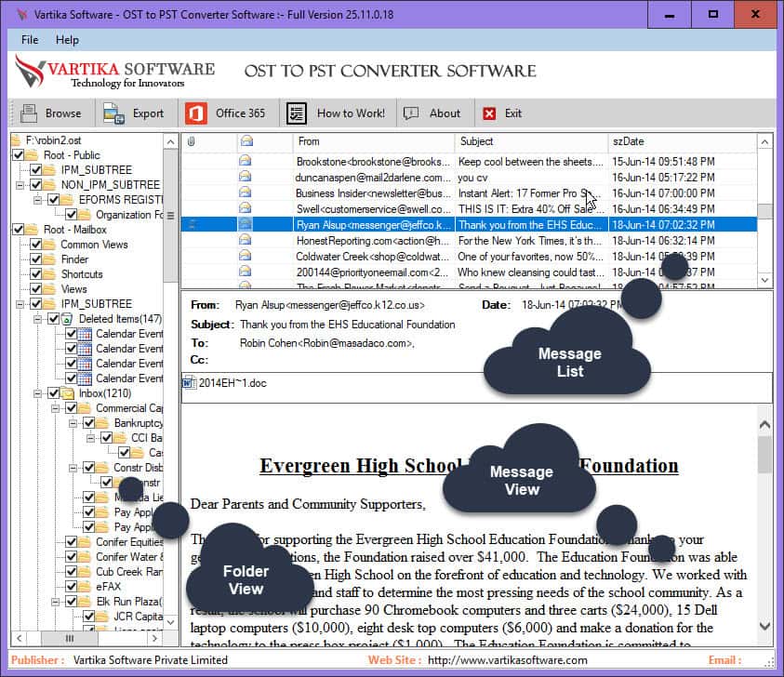Viewport: 784px width, 677px height.
Task: Select the "Keep cool between the sheets" subject
Action: click(531, 162)
